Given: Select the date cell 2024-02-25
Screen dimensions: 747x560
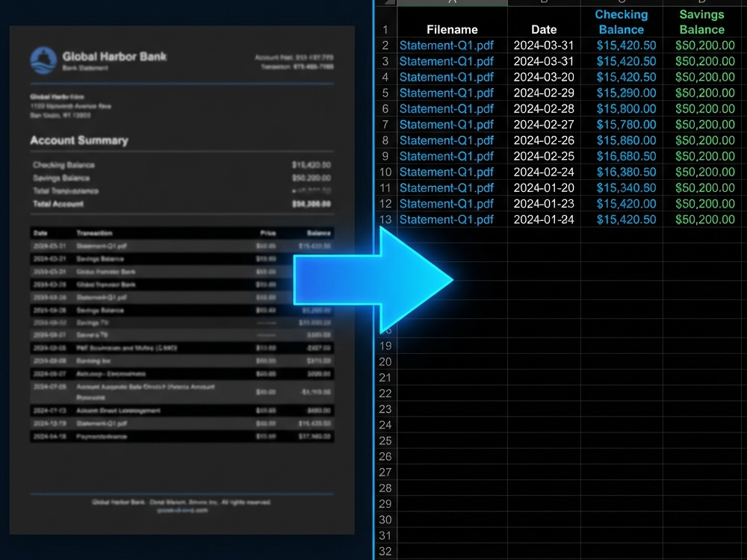Looking at the screenshot, I should click(544, 156).
